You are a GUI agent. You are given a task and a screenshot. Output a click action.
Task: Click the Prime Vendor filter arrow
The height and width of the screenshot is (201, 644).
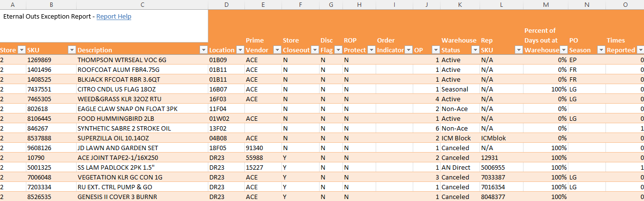tap(277, 50)
